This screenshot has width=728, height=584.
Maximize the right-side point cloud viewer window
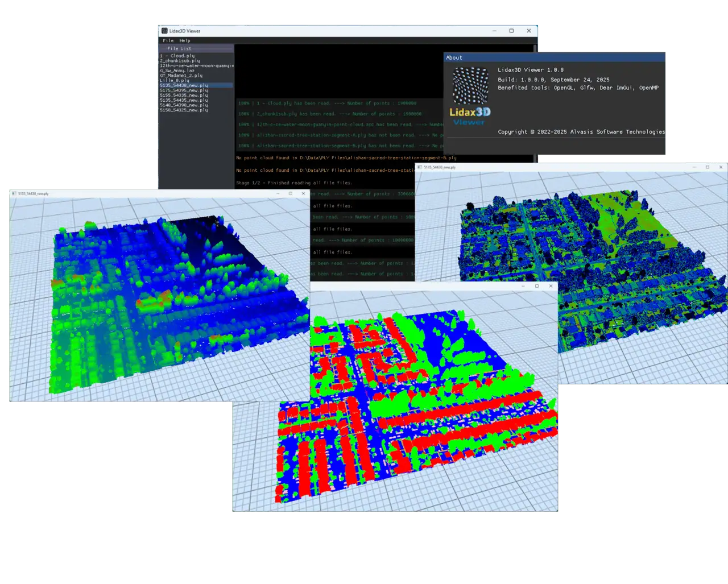click(x=708, y=167)
